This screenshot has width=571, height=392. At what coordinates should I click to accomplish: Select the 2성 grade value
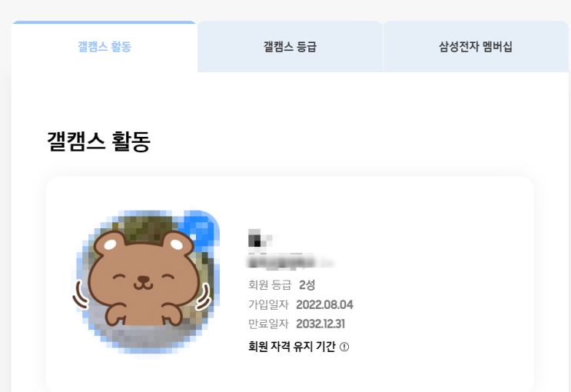click(307, 285)
